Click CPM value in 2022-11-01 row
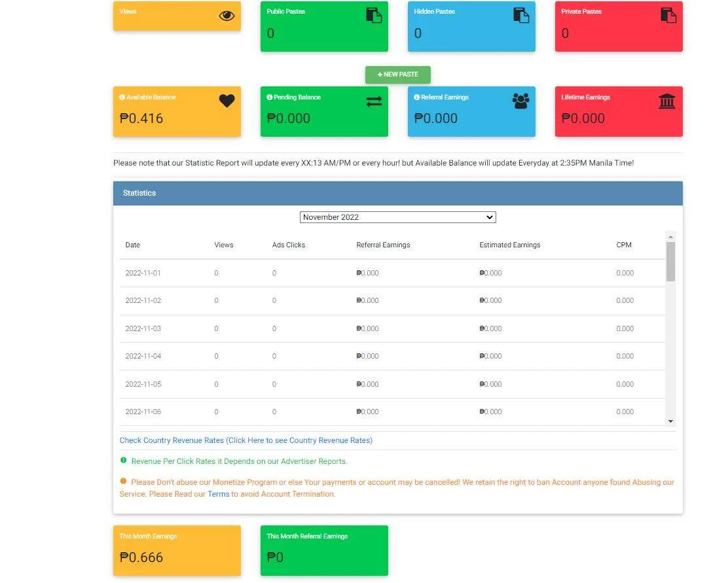This screenshot has width=728, height=583. (625, 273)
